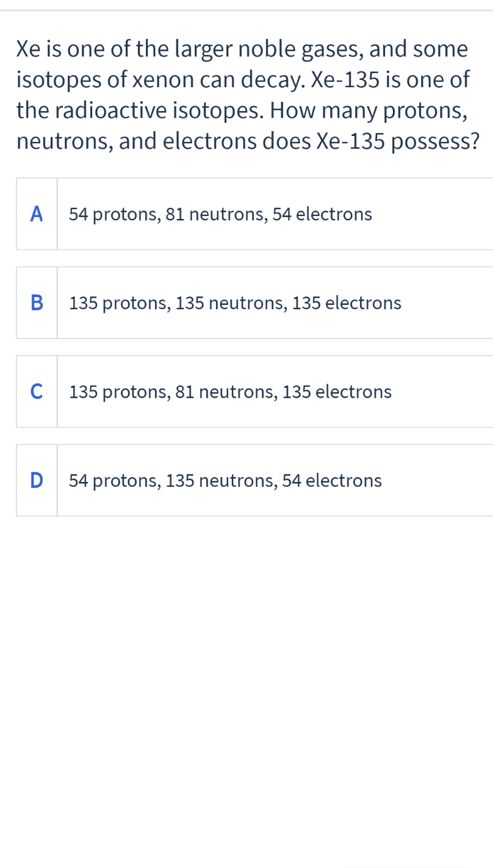Select the letter A answer marker
This screenshot has width=493, height=868.
point(37,214)
